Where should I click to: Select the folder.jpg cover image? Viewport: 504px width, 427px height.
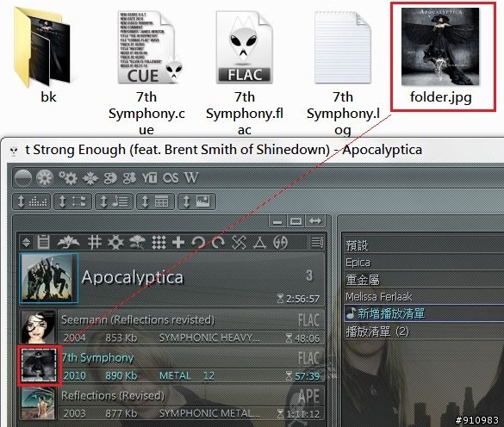pyautogui.click(x=440, y=46)
